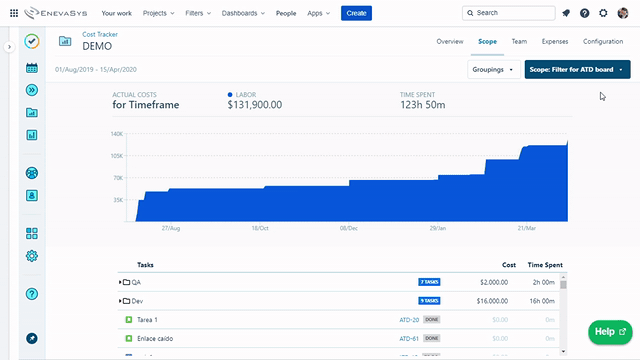Viewport: 640px width, 360px height.
Task: Click the task list scrollbar thumb
Action: point(563,284)
